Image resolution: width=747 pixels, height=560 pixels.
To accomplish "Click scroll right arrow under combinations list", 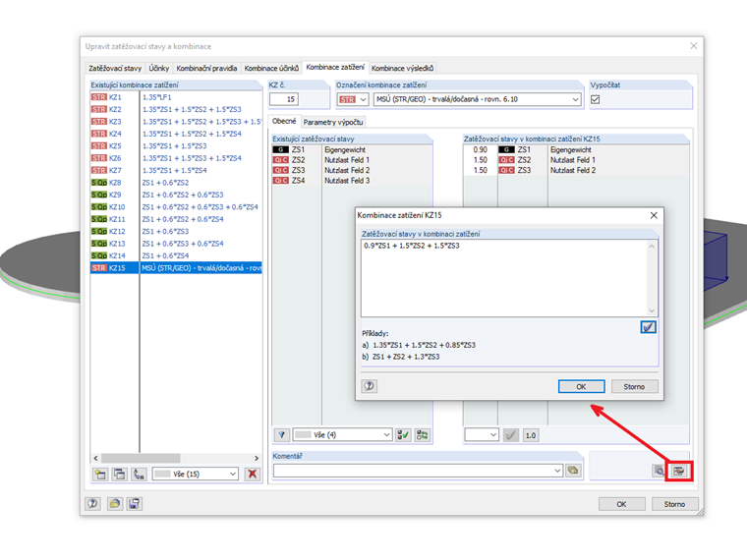I will pyautogui.click(x=257, y=458).
